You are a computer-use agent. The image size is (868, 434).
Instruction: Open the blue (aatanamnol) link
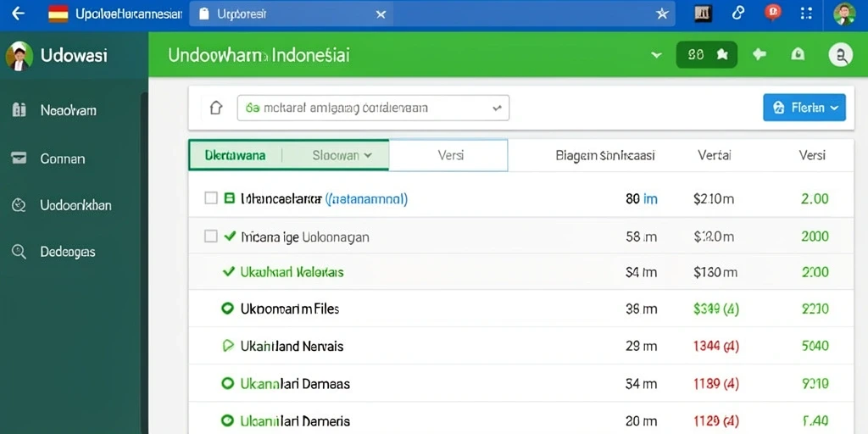[x=366, y=198]
